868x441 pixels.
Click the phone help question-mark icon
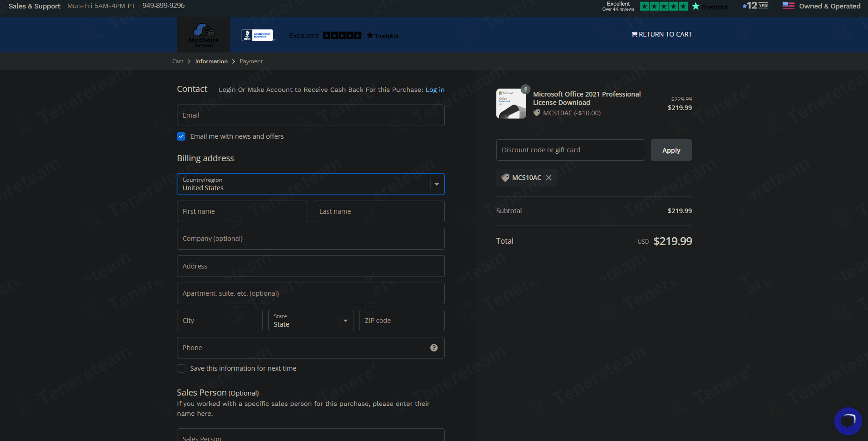click(x=434, y=348)
